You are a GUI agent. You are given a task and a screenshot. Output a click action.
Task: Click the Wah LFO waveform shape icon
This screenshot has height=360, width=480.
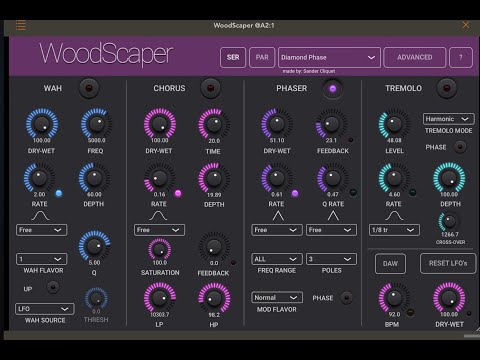(40, 216)
